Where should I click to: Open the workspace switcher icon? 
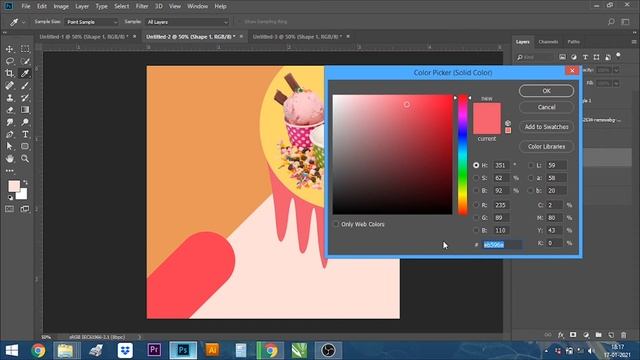625,22
